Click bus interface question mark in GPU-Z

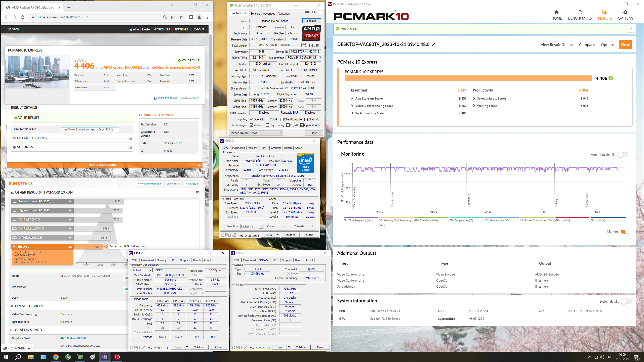click(320, 58)
